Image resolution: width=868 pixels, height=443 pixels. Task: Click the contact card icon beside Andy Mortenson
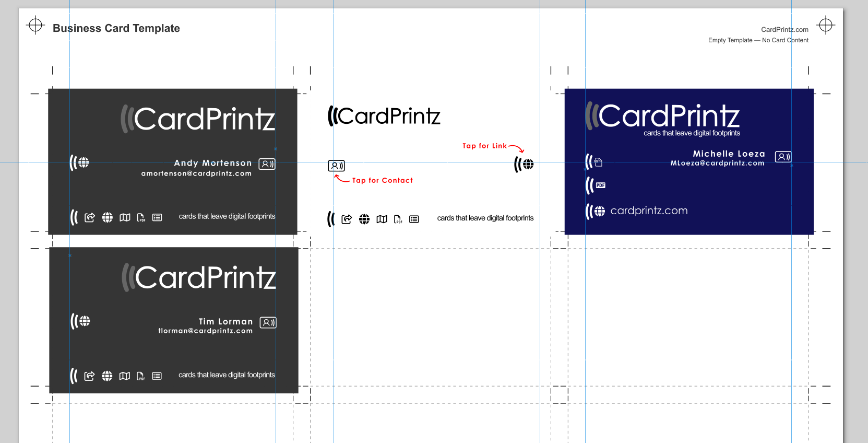click(267, 164)
